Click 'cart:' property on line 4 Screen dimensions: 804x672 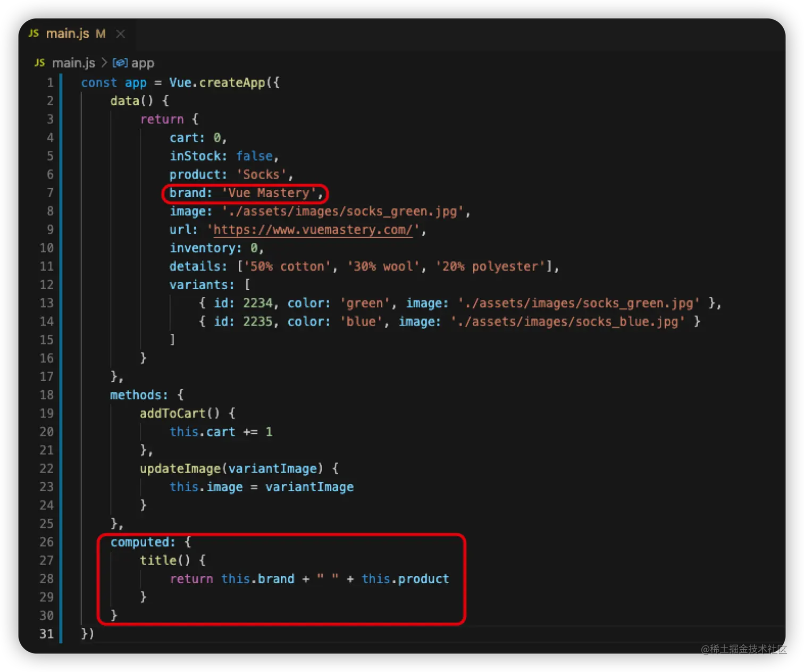(x=187, y=138)
